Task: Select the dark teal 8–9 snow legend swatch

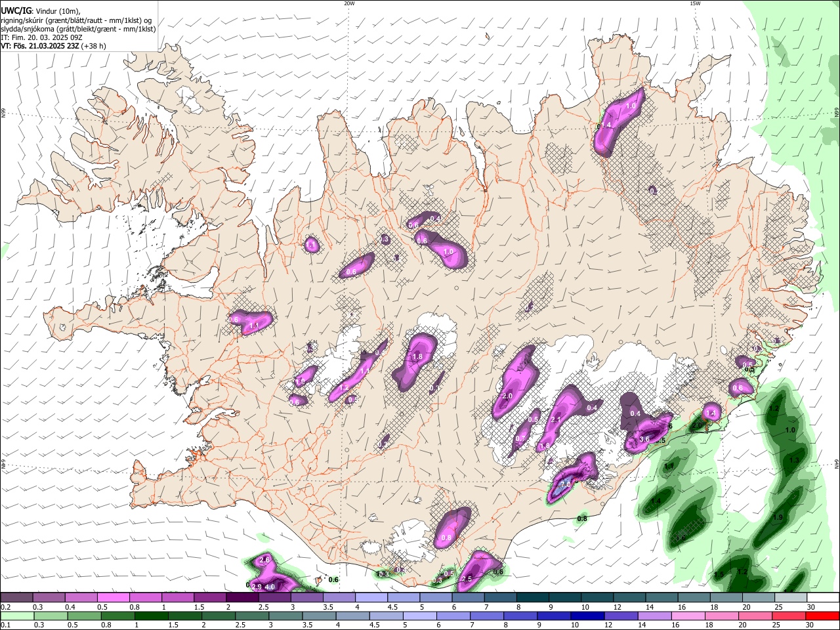Action: tap(533, 598)
